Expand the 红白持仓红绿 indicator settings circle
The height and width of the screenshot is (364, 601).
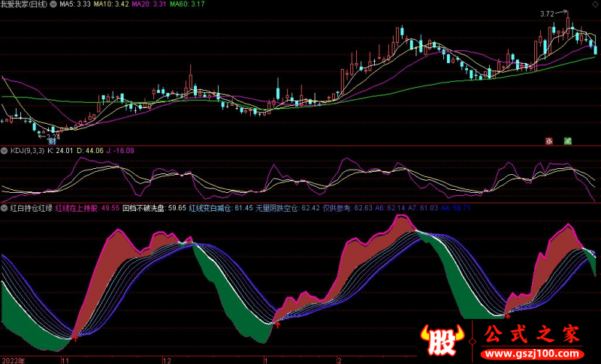point(5,207)
